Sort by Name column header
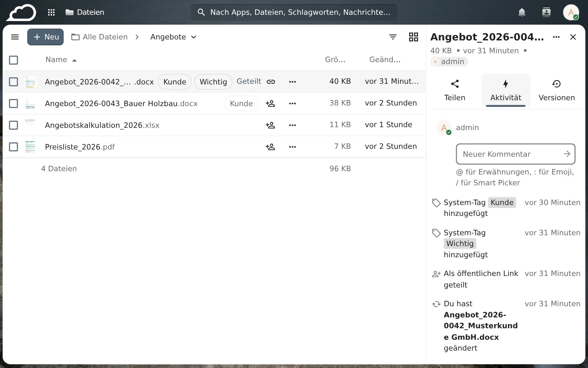 tap(61, 60)
